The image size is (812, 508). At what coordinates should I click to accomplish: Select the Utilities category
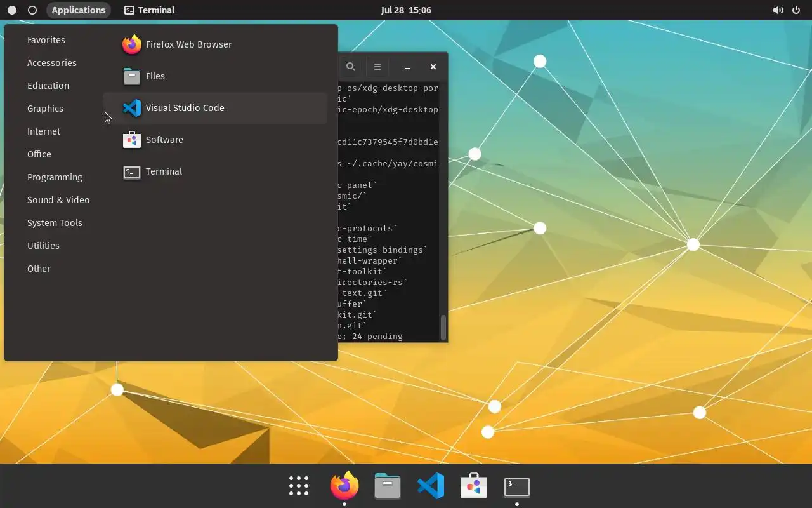click(43, 246)
